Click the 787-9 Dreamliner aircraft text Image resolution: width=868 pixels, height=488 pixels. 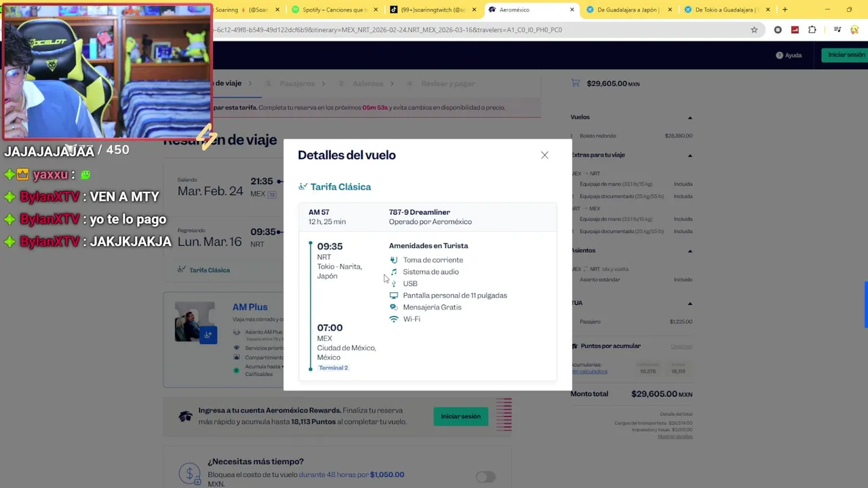click(419, 212)
